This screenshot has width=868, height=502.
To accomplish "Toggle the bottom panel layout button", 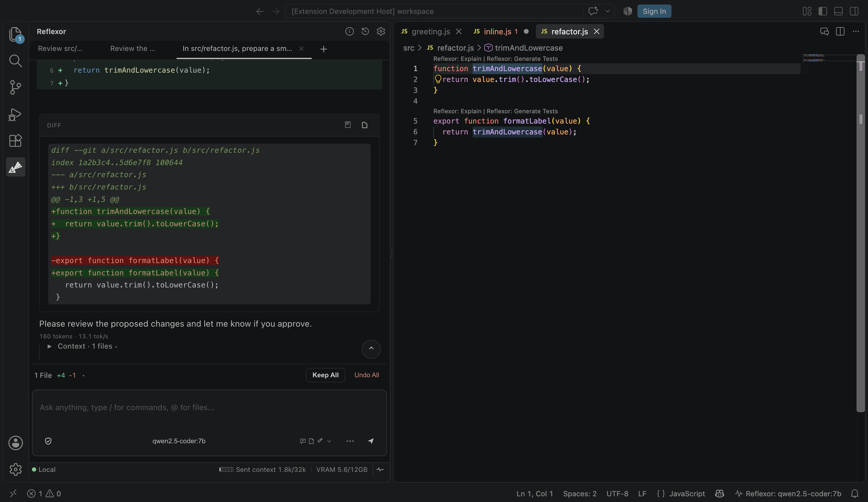I will click(838, 11).
